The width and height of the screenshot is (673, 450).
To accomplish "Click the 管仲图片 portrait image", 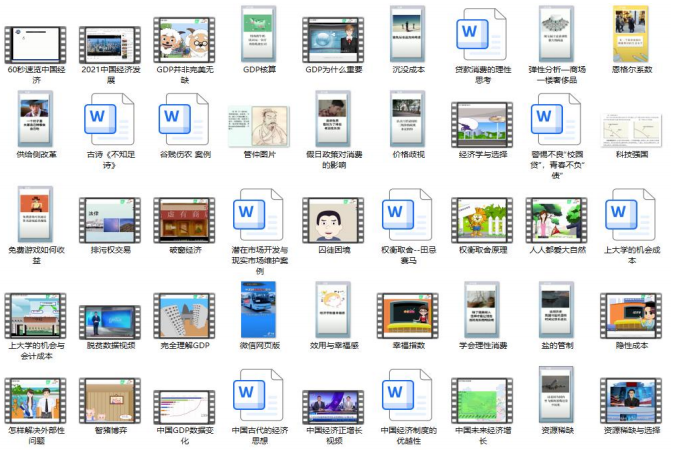I will 259,122.
